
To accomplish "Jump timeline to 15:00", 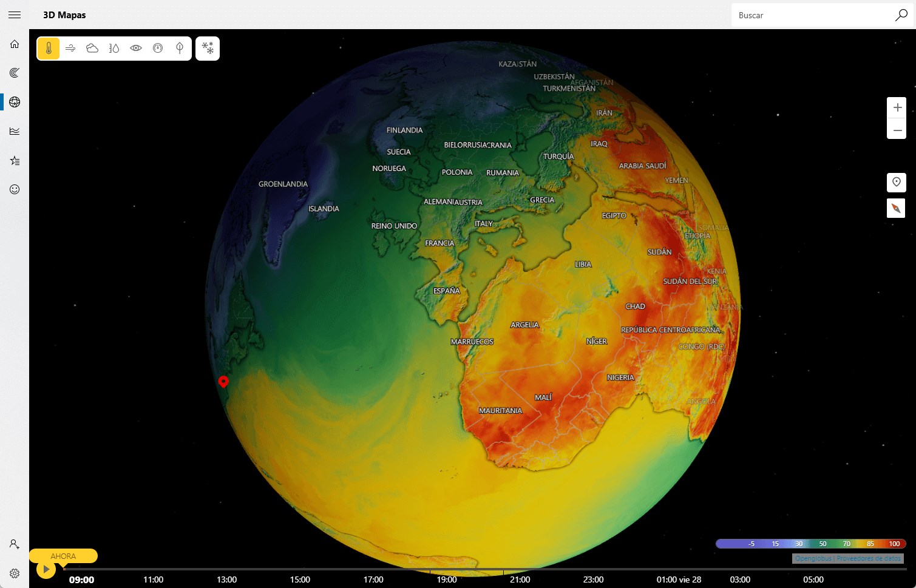I will pos(300,580).
